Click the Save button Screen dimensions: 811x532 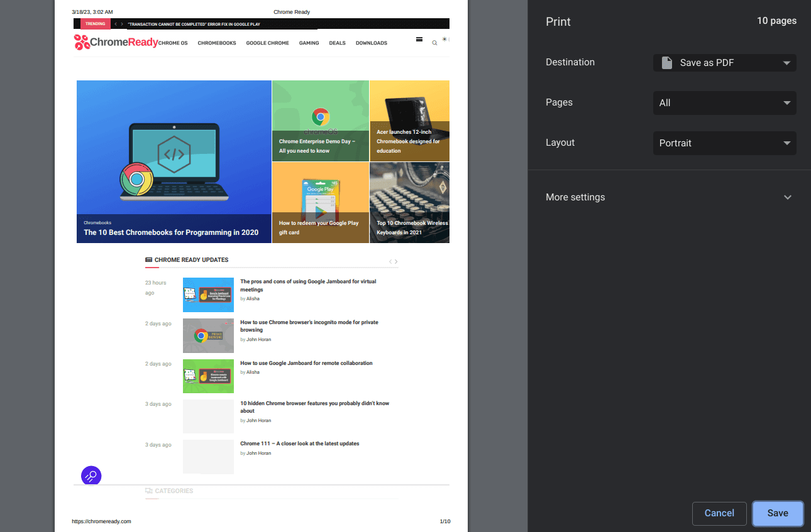pyautogui.click(x=778, y=513)
